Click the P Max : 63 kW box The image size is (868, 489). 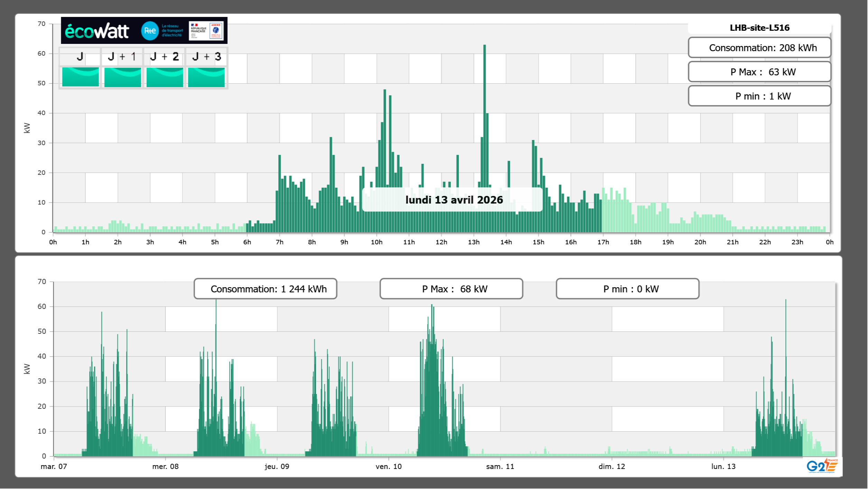point(759,72)
